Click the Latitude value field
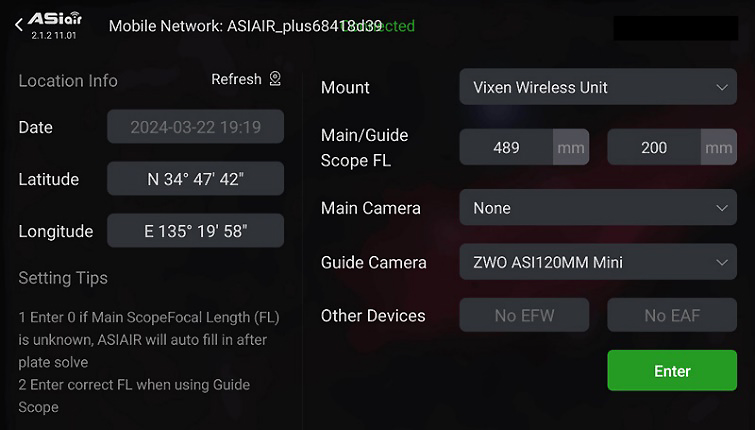This screenshot has width=755, height=430. (x=195, y=179)
